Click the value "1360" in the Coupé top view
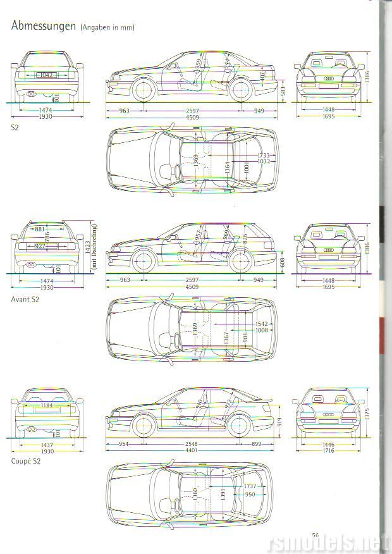Image resolution: width=392 pixels, height=554 pixels. tap(195, 495)
